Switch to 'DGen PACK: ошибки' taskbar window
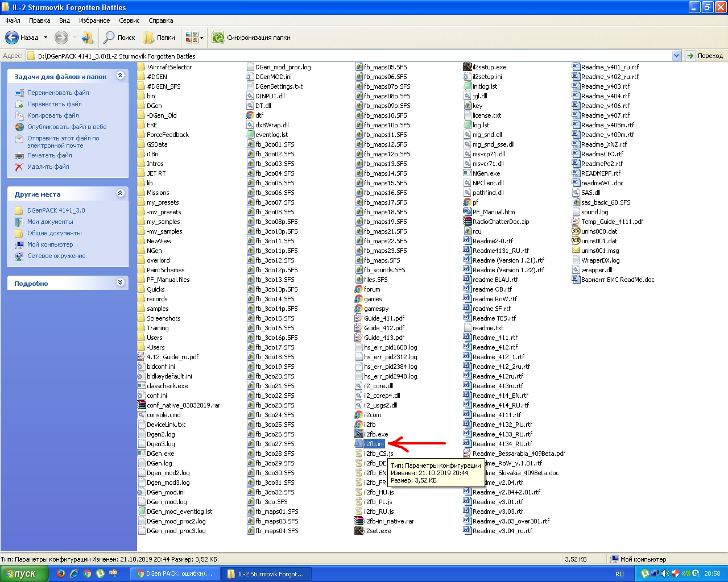This screenshot has width=728, height=582. (x=175, y=573)
